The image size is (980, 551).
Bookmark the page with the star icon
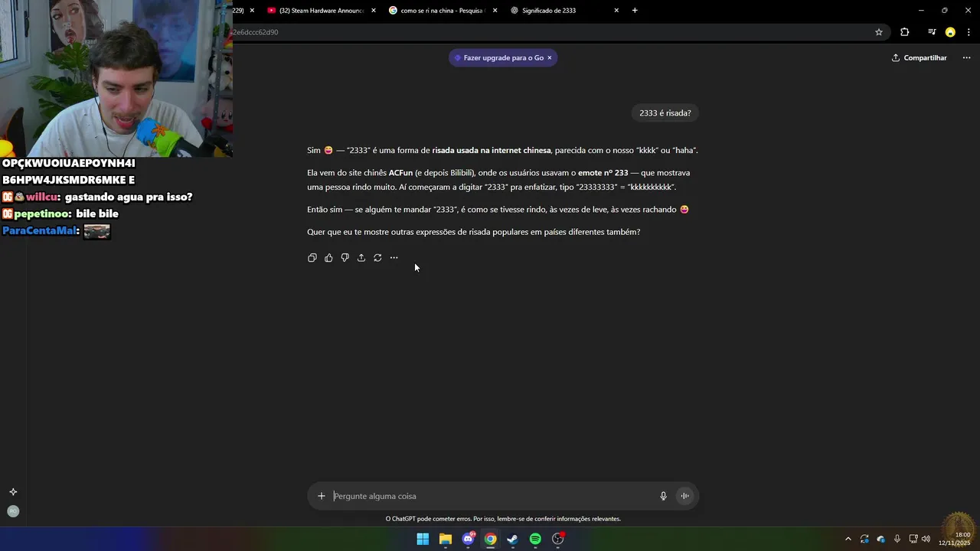click(879, 32)
